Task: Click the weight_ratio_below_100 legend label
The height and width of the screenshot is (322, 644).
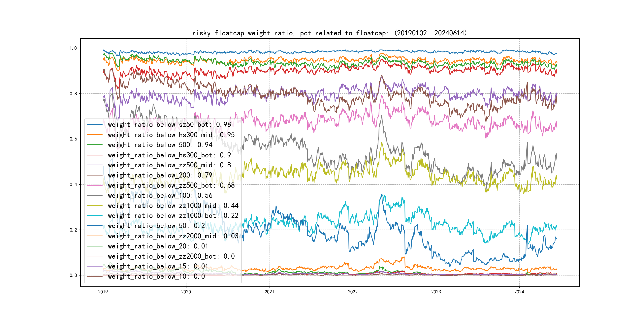Action: (x=160, y=196)
